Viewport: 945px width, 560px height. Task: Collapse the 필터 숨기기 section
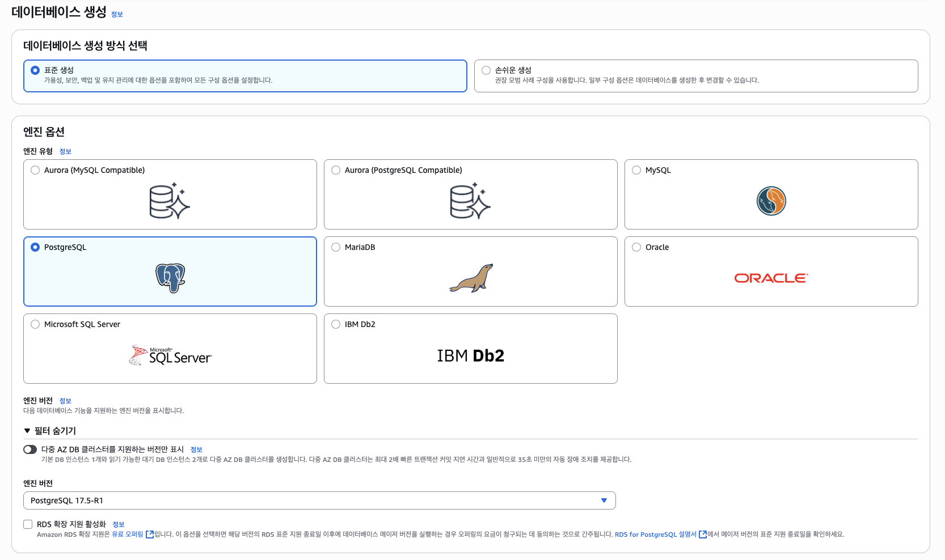pos(50,431)
